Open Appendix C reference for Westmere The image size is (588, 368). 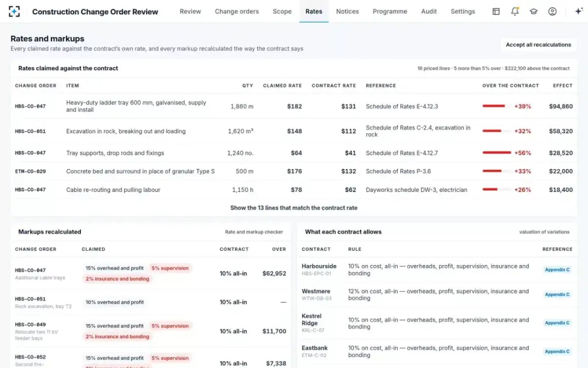pyautogui.click(x=557, y=294)
